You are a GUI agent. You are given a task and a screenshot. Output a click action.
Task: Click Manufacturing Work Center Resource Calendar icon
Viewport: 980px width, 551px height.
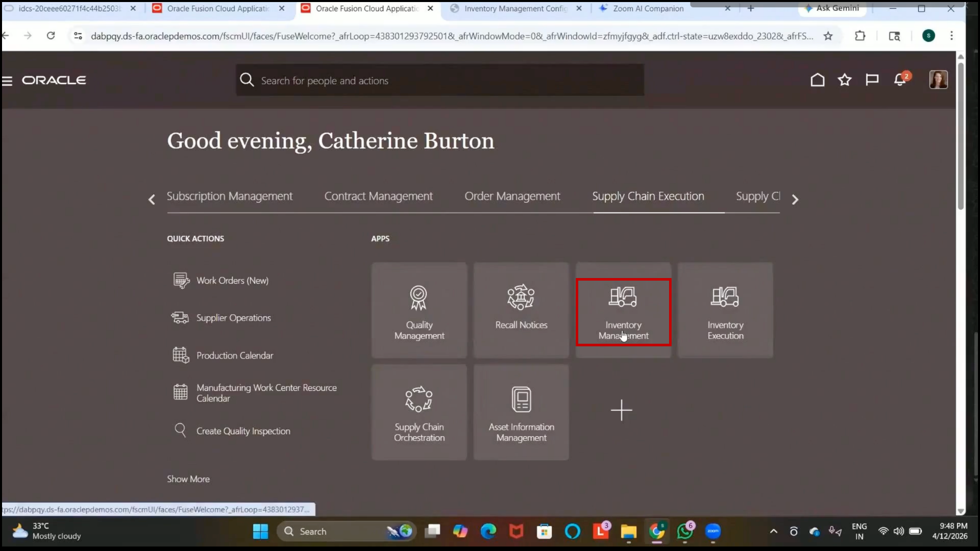pyautogui.click(x=181, y=392)
